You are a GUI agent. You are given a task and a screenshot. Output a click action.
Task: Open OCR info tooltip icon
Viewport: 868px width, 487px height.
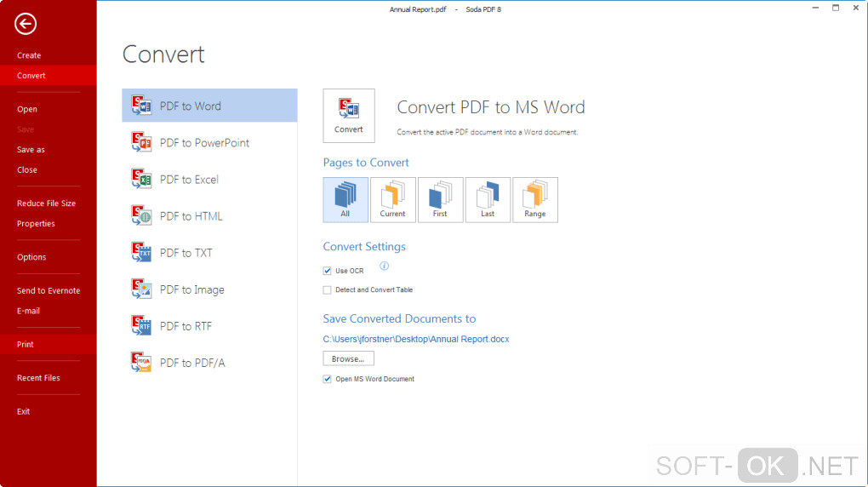coord(384,266)
